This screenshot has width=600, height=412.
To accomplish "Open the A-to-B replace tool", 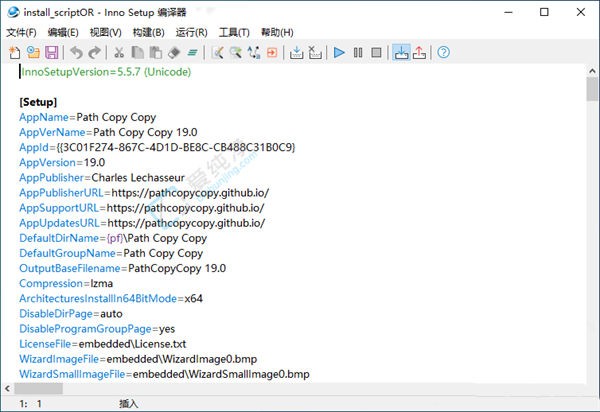I will 254,52.
